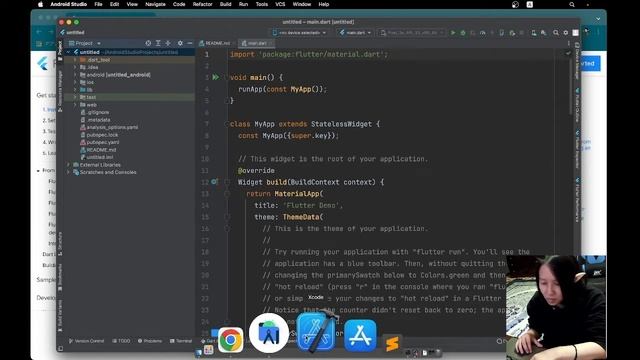Click the Select Opened File target icon
The height and width of the screenshot is (360, 640).
click(x=148, y=43)
